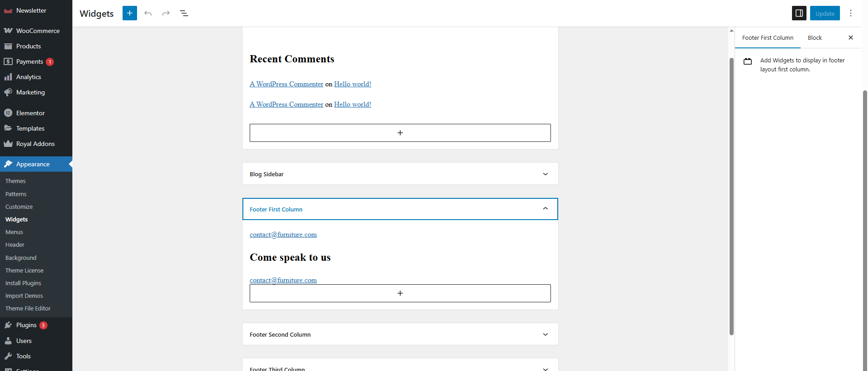Collapse the Footer First Column area
This screenshot has height=371, width=868.
point(545,209)
